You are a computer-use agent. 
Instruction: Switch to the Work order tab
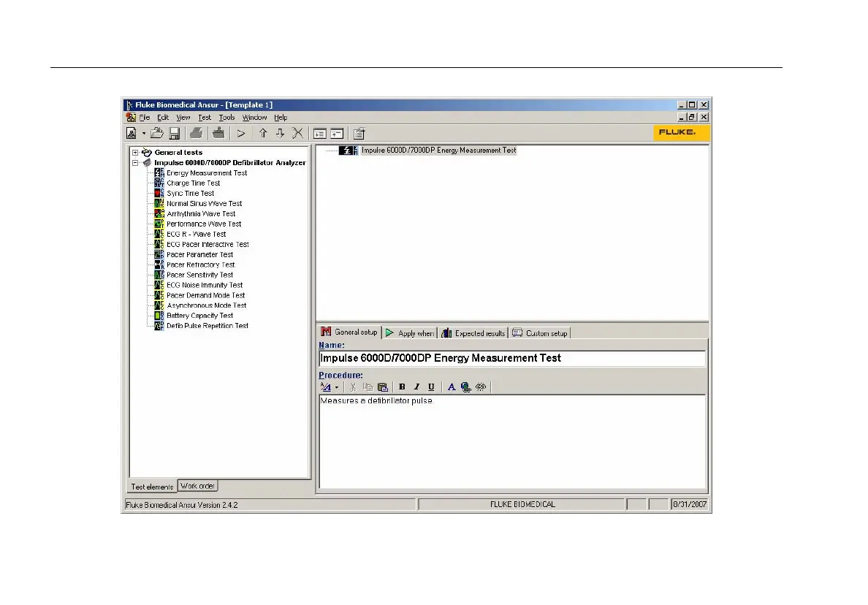[x=197, y=486]
